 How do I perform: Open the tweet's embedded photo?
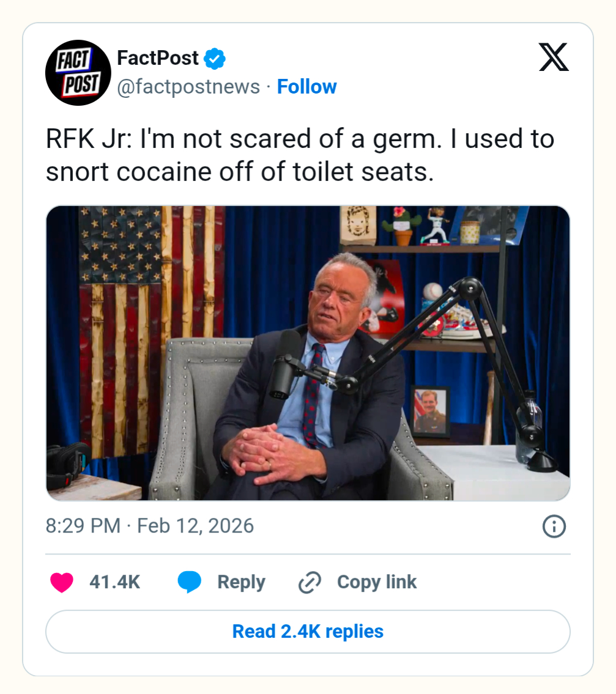[308, 353]
